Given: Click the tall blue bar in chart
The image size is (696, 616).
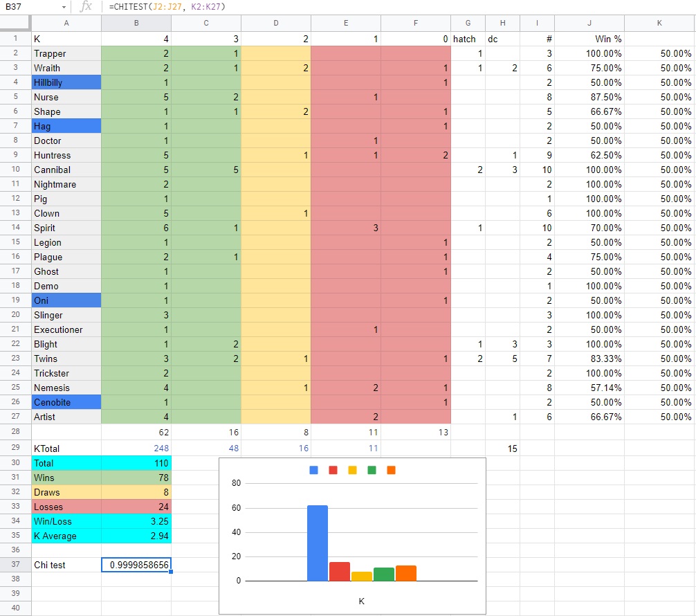Looking at the screenshot, I should [318, 543].
